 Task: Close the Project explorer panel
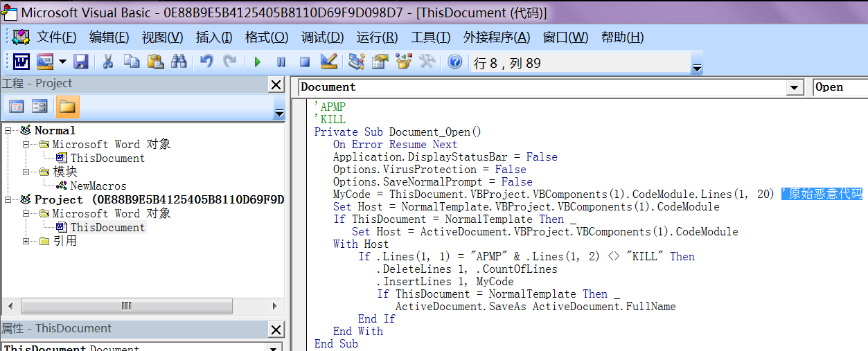[x=276, y=84]
